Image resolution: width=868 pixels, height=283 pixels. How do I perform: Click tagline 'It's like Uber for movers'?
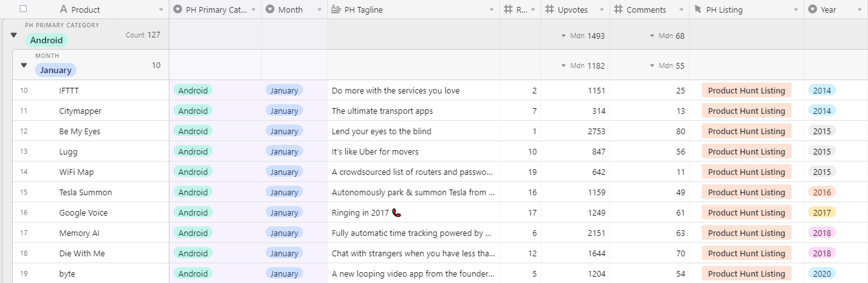point(375,151)
